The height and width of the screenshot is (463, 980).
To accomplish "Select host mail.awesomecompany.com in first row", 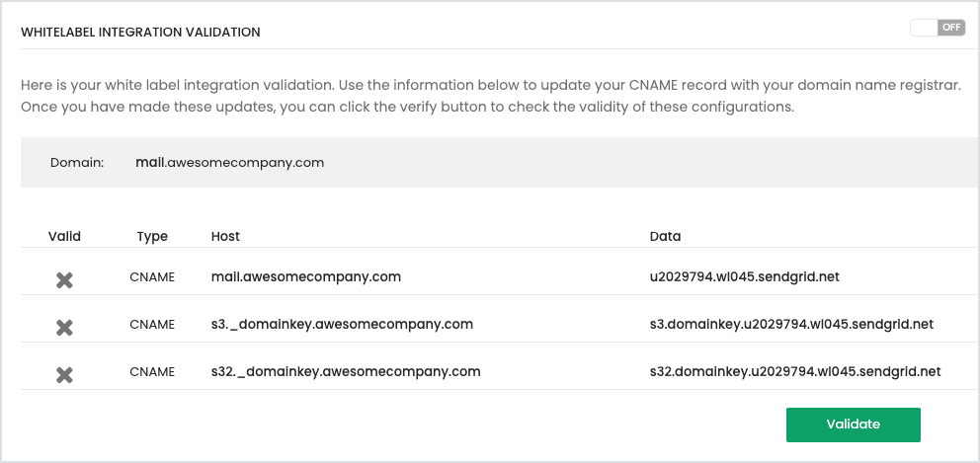I will point(306,277).
